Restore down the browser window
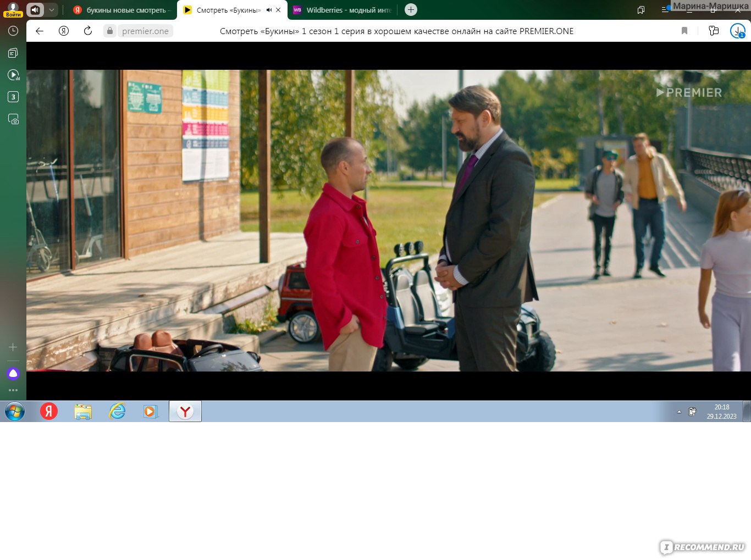Viewport: 751px width, 560px height. click(x=713, y=10)
